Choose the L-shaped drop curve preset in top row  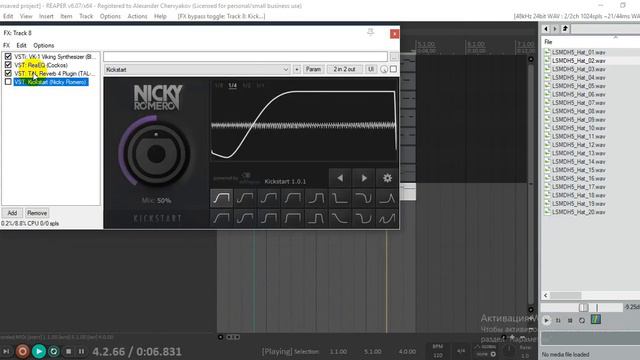click(x=340, y=198)
